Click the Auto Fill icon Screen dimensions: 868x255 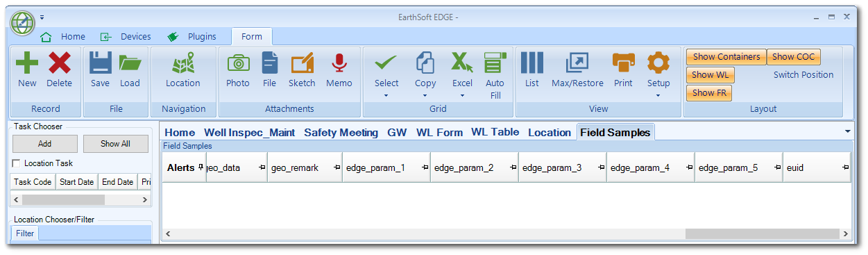(495, 63)
